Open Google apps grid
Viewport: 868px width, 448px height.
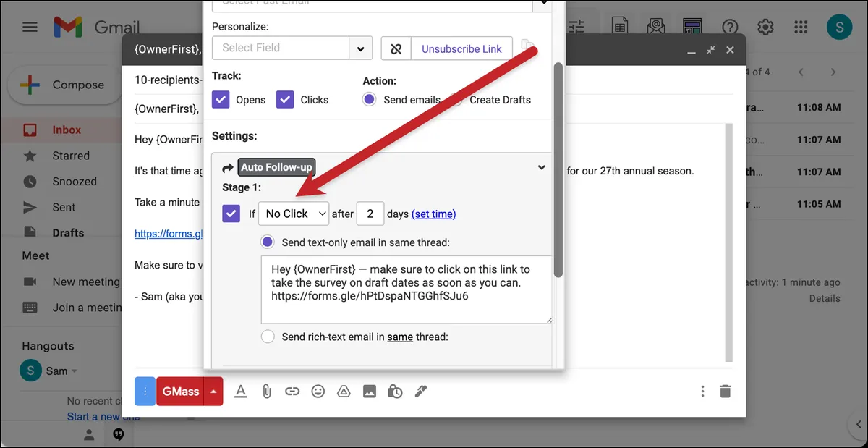[801, 28]
